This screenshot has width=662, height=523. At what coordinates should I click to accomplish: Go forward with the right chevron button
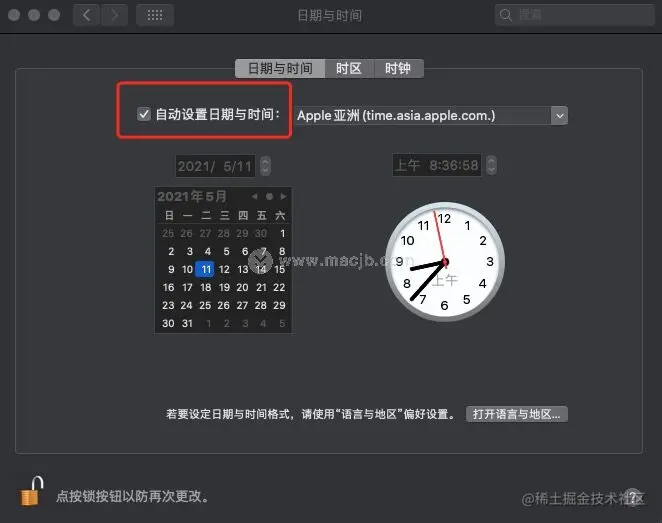tap(114, 16)
